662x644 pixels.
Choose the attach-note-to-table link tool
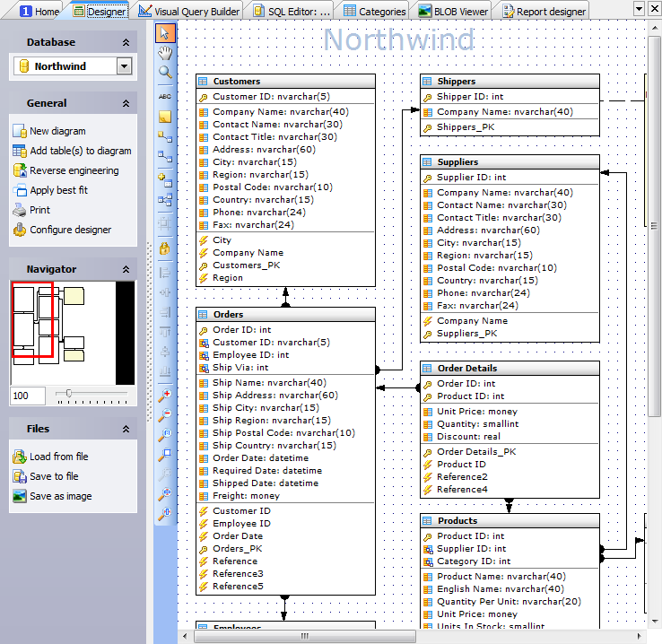(165, 136)
